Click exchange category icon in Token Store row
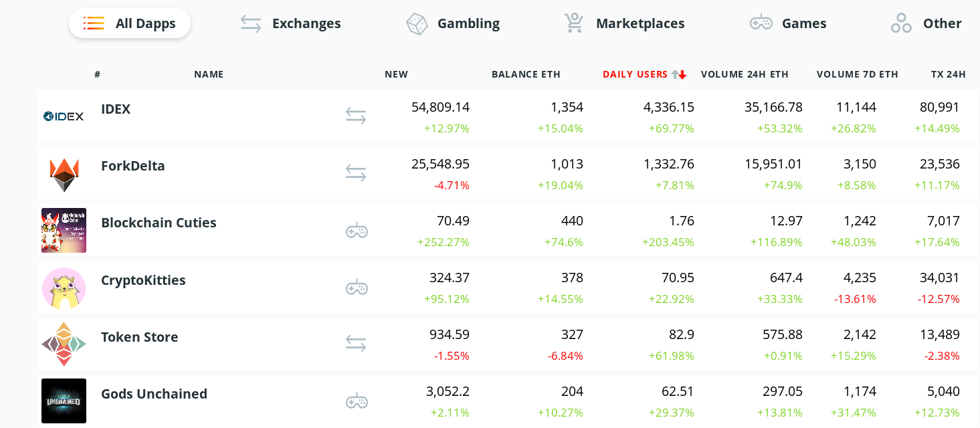Image resolution: width=980 pixels, height=428 pixels. tap(356, 344)
